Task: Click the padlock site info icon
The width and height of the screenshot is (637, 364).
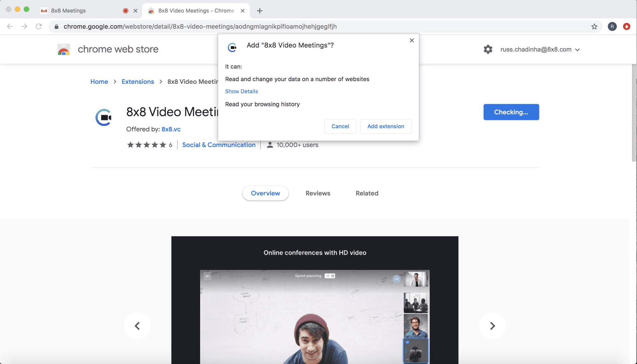Action: [x=56, y=26]
